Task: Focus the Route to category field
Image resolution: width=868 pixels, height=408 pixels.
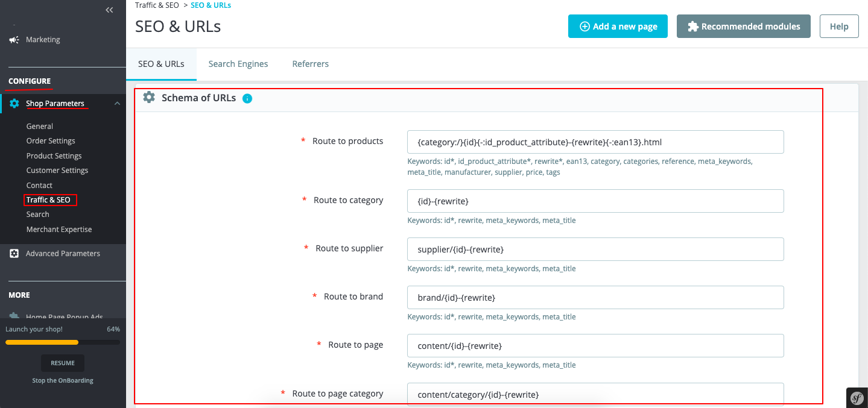Action: (595, 201)
